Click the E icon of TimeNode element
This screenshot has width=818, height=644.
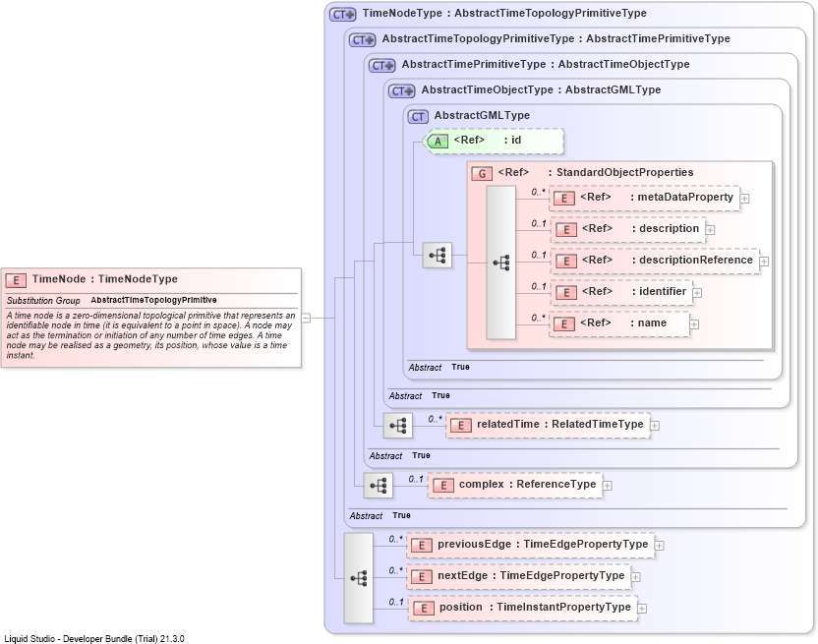(x=16, y=280)
